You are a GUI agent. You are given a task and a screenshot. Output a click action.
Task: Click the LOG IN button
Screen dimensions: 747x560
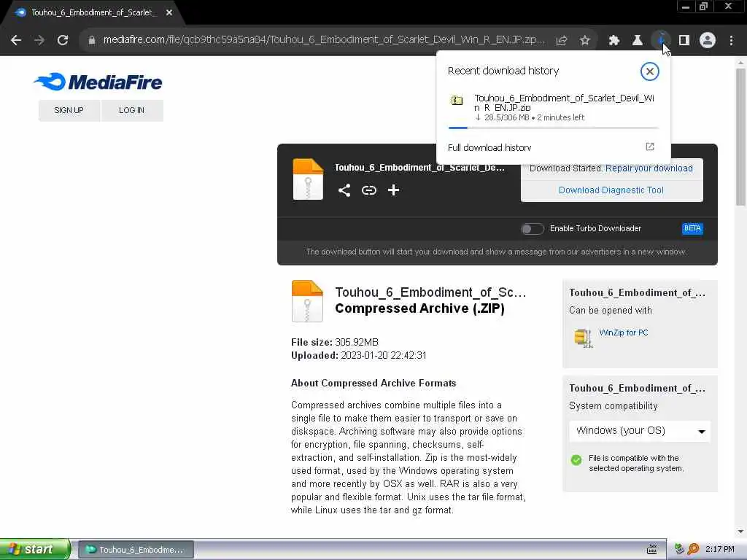click(x=132, y=111)
